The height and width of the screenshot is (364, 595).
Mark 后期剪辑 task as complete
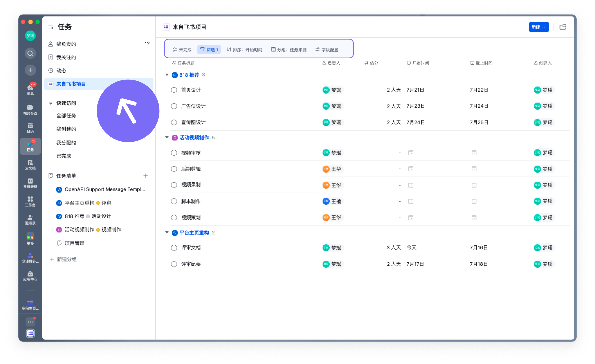pyautogui.click(x=174, y=169)
